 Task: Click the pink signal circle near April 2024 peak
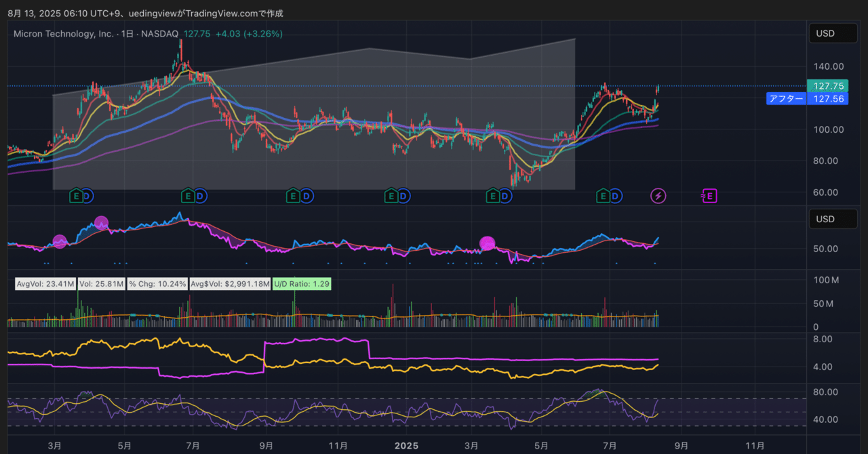coord(101,222)
